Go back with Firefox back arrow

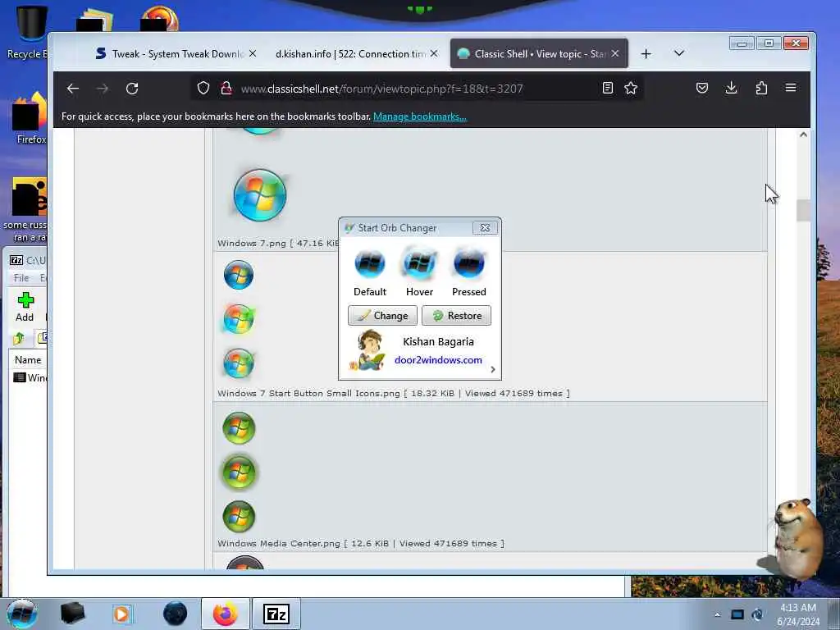pos(73,89)
